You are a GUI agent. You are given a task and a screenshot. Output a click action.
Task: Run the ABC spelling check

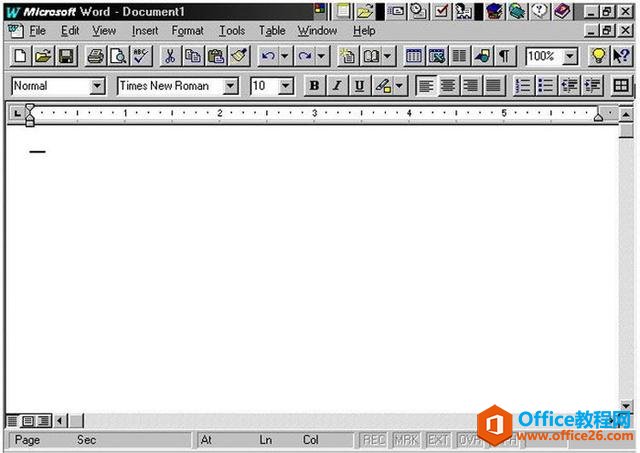coord(141,56)
